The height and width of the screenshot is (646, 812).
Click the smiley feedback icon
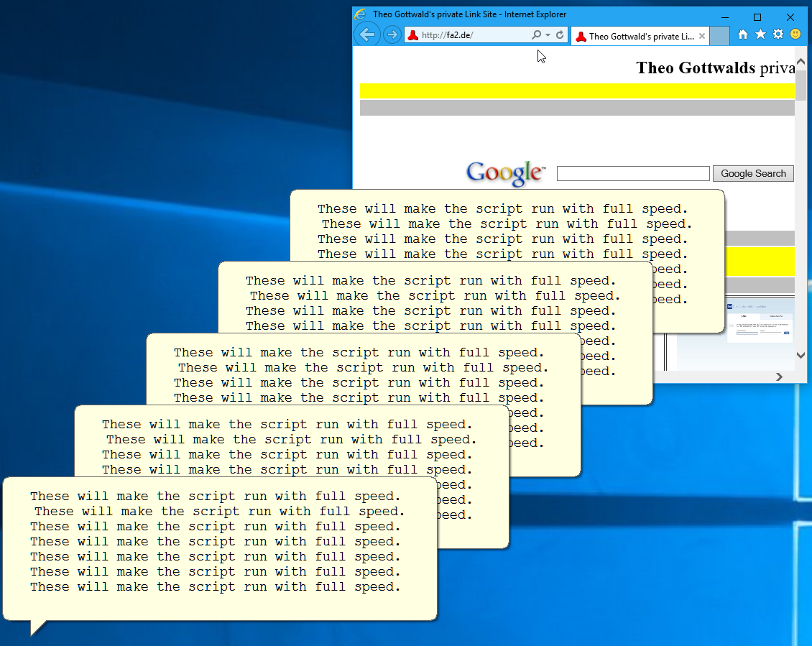[795, 34]
